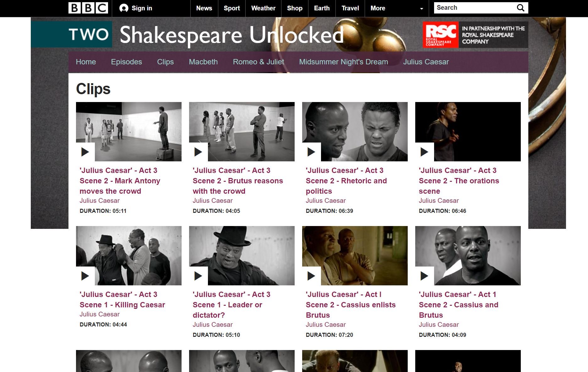Click 'DURATION: 04:44' text
Viewport: 588px width, 372px height.
[x=103, y=325]
